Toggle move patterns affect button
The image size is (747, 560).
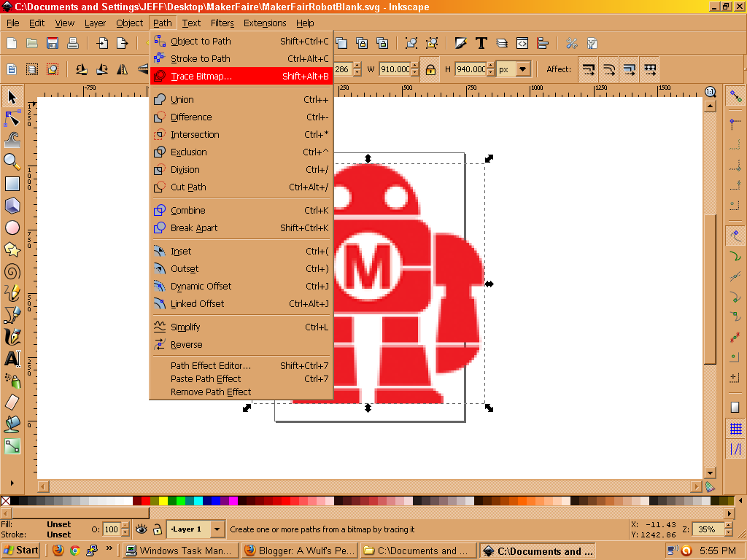click(x=650, y=69)
